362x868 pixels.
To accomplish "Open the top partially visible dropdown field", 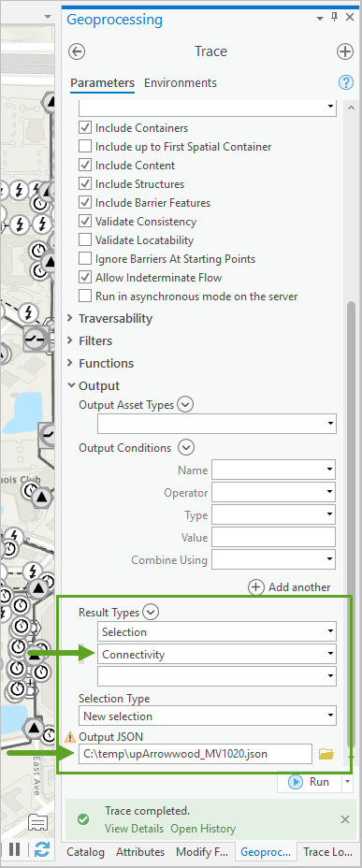I will click(208, 107).
